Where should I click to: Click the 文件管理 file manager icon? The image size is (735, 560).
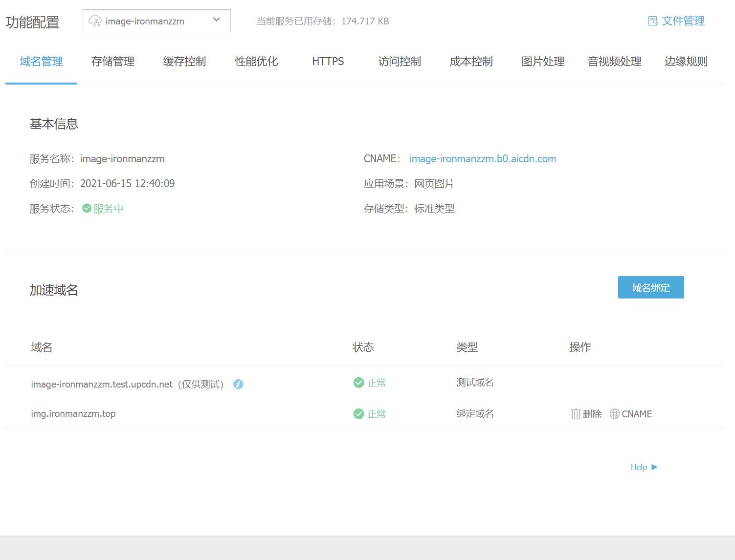[652, 21]
